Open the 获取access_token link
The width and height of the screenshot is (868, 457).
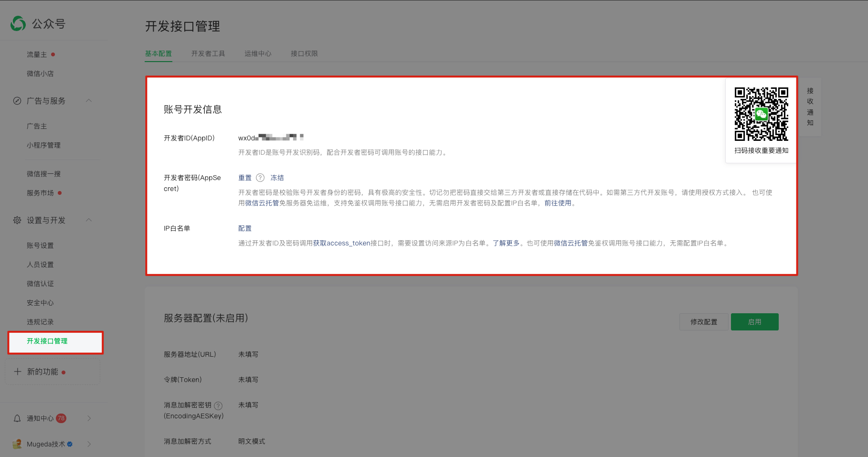(341, 243)
